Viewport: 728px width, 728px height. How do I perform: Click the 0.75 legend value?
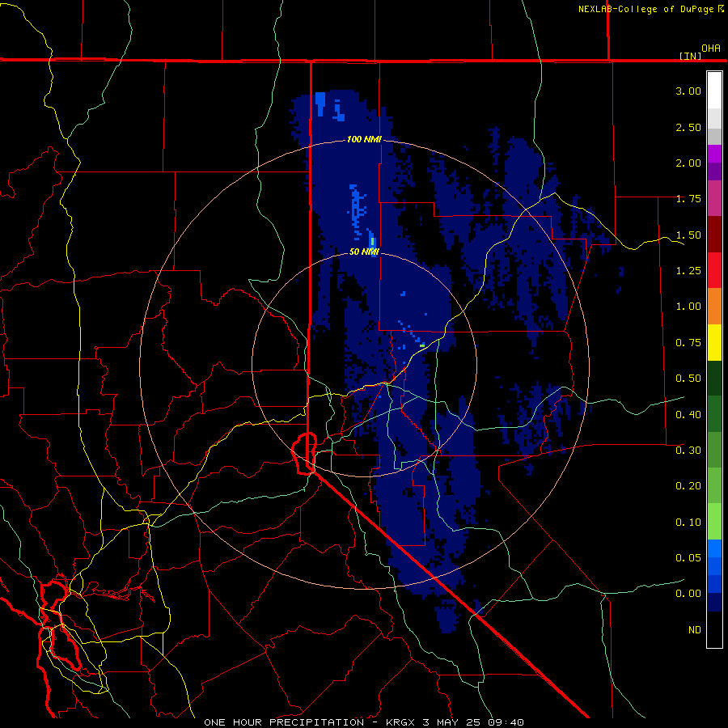[688, 343]
